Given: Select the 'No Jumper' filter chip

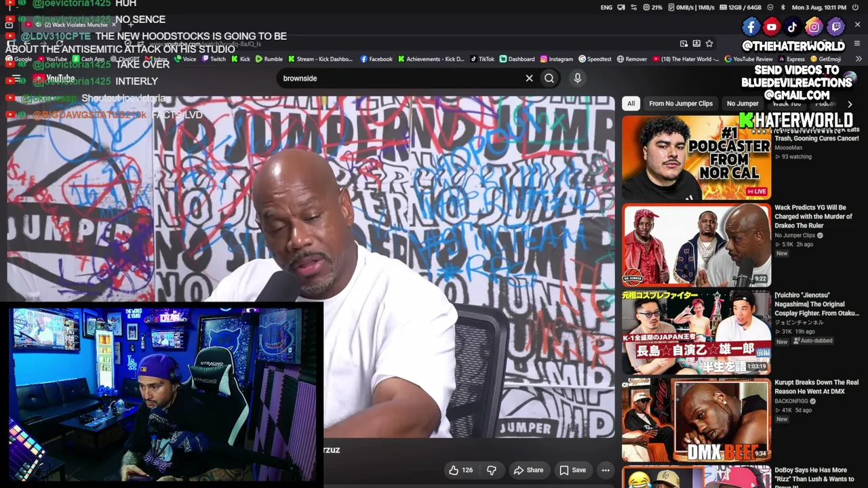Looking at the screenshot, I should pos(743,104).
